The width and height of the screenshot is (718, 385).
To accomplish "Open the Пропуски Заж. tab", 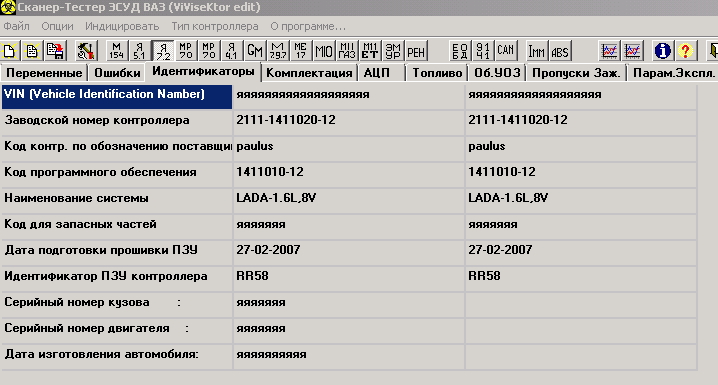I will (576, 73).
